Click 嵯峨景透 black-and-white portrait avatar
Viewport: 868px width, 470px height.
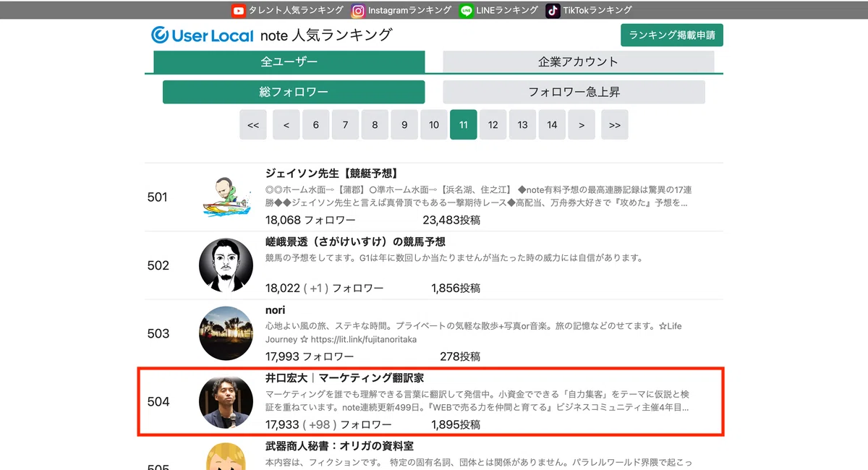[x=226, y=265]
